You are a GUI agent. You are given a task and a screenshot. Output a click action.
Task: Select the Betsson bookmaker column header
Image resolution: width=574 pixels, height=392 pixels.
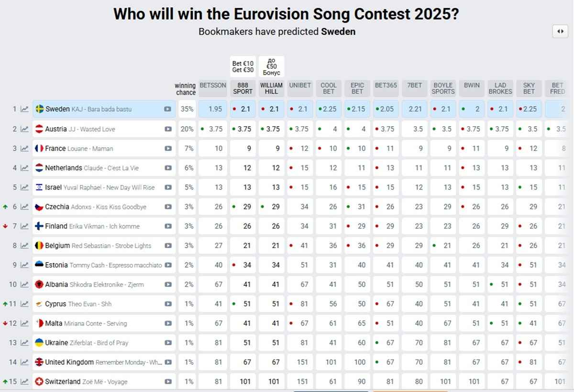click(x=213, y=86)
